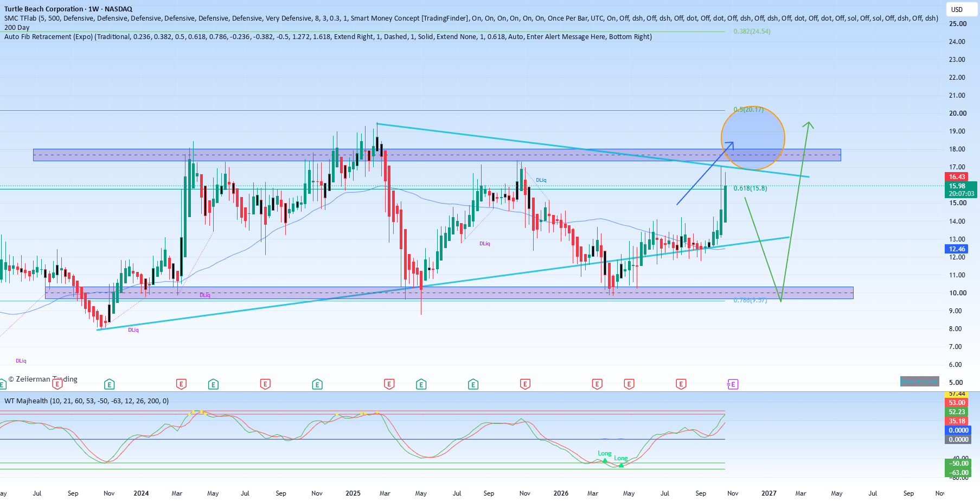Screen dimensions: 980x501
Task: Click the purple upcoming earnings marker
Action: coord(733,384)
